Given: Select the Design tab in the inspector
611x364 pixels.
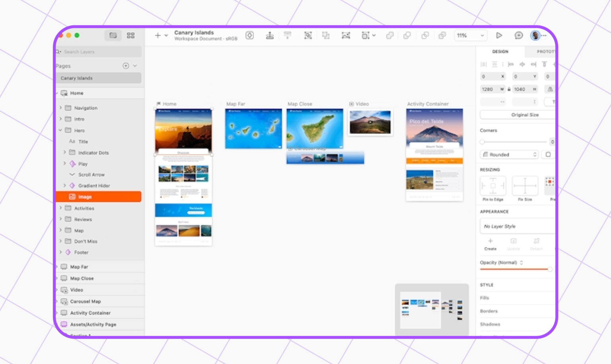Looking at the screenshot, I should point(500,51).
